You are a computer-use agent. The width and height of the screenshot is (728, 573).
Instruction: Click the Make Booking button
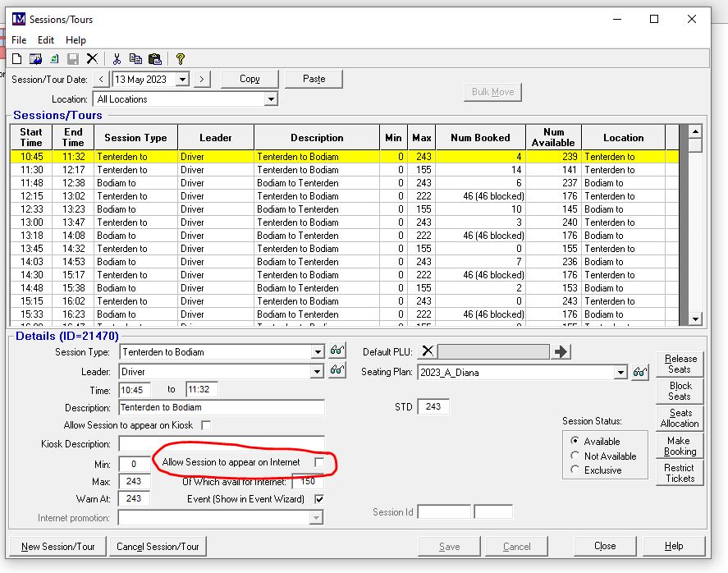click(x=680, y=446)
